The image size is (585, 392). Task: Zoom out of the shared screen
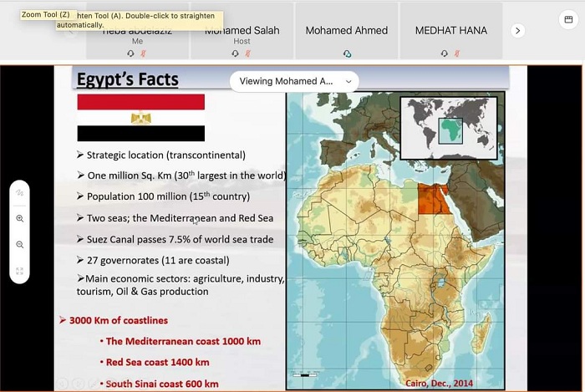click(x=19, y=245)
